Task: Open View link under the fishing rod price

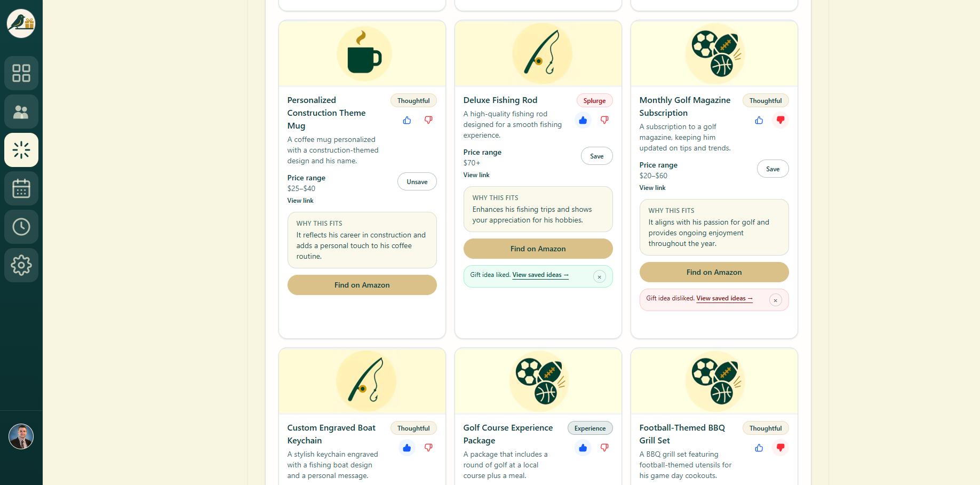Action: click(x=476, y=174)
